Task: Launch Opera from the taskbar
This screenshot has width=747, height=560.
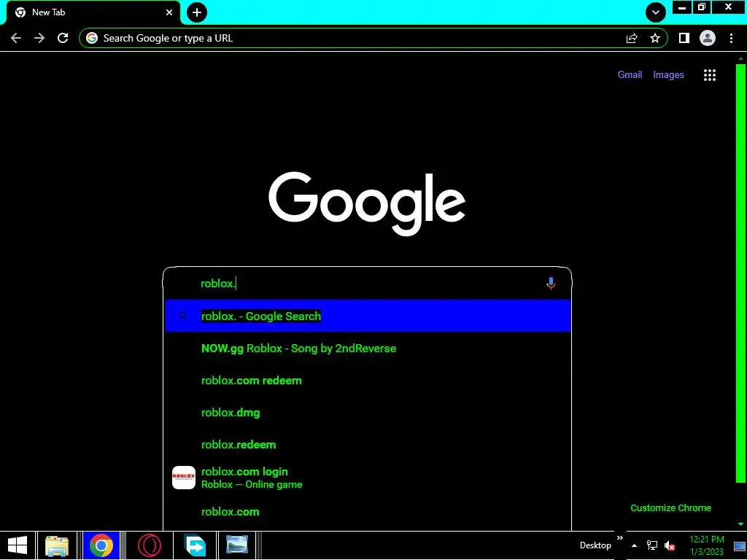Action: pyautogui.click(x=149, y=545)
